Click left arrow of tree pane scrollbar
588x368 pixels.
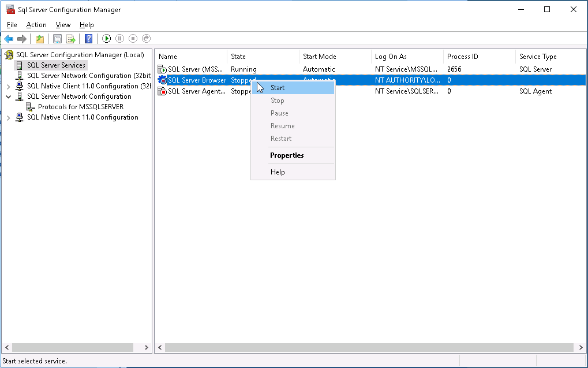7,348
